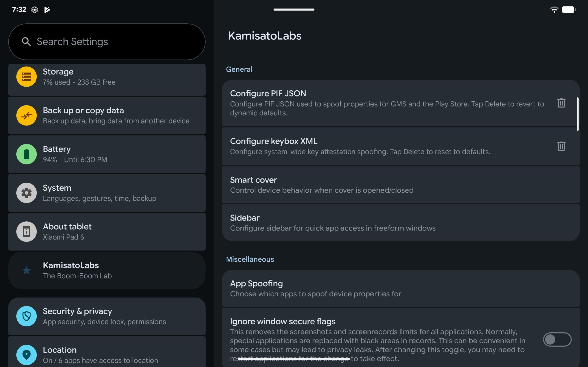Image resolution: width=588 pixels, height=367 pixels.
Task: Click the Search Settings field
Action: coord(107,42)
